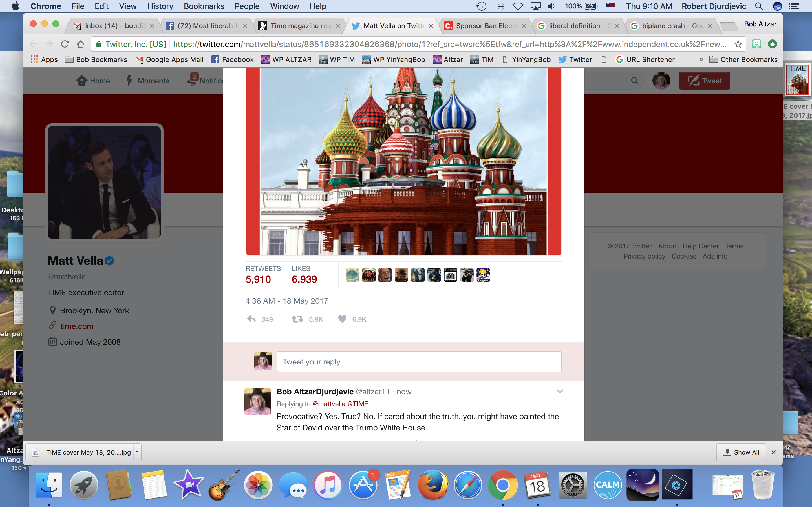Click inside the Tweet your reply field

pos(419,361)
